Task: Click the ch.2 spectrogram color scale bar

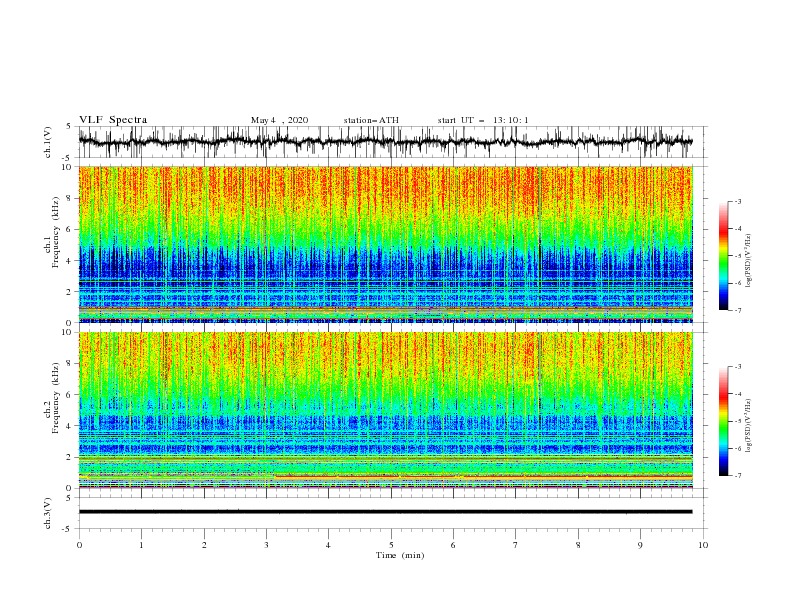Action: click(723, 421)
